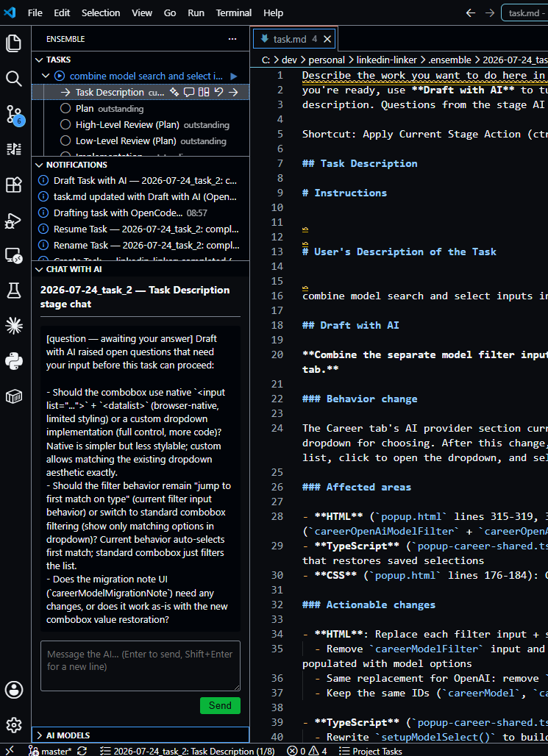Open the Testing flask view

point(13,290)
